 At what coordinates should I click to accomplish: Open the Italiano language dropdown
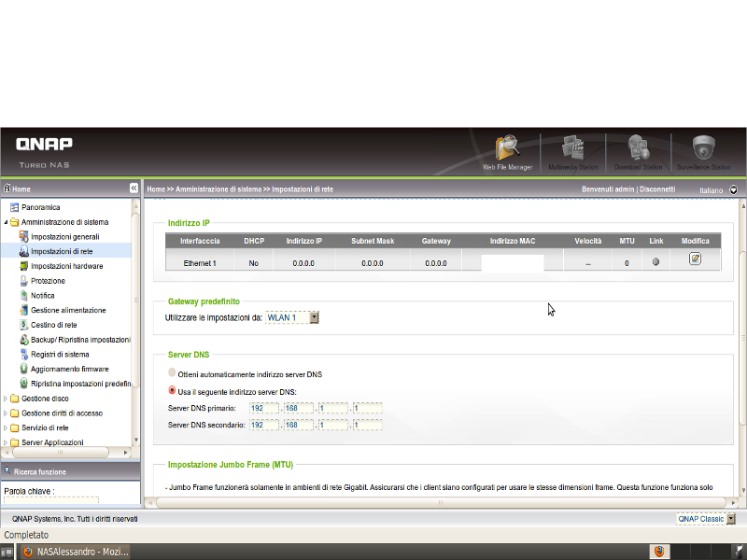(x=733, y=189)
